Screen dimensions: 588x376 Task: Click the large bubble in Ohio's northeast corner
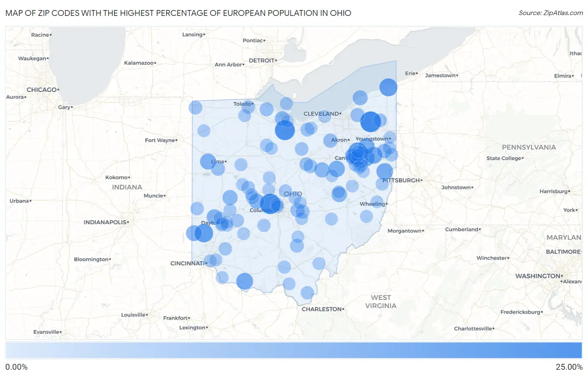[x=388, y=87]
